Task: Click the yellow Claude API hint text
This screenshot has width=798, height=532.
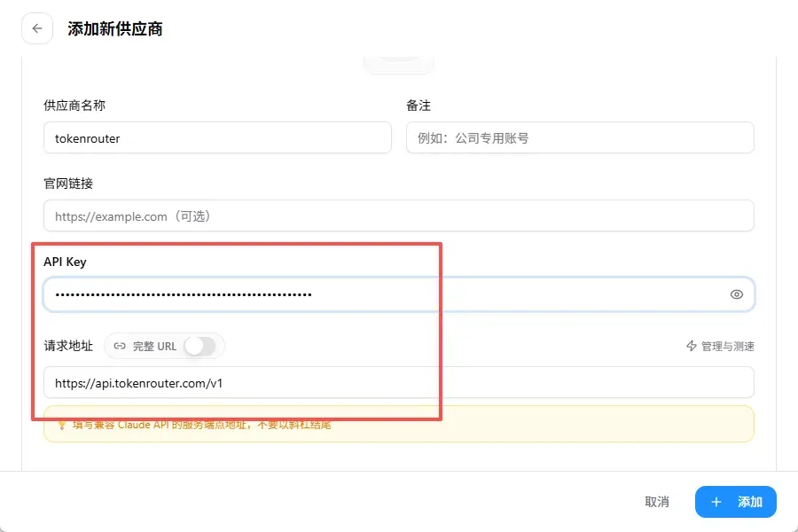Action: [x=201, y=425]
